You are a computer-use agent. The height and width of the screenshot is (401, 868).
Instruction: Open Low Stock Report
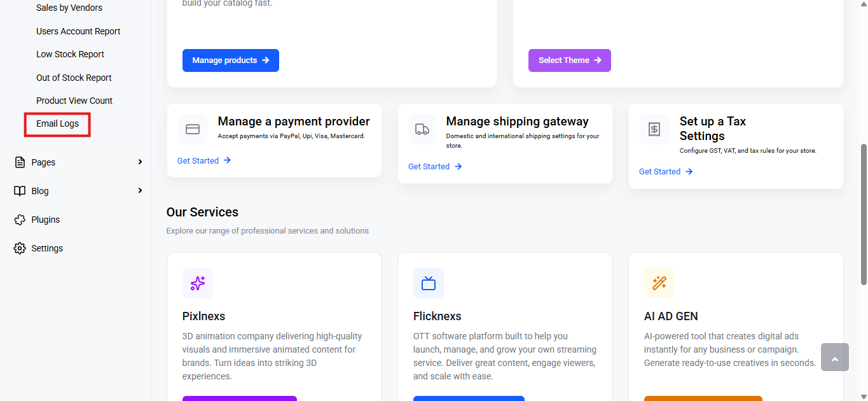(70, 54)
